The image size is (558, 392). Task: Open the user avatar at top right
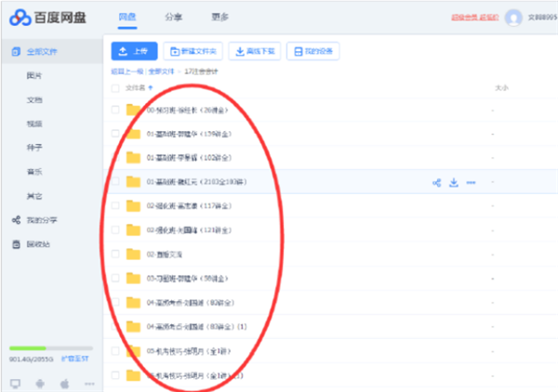pos(513,18)
